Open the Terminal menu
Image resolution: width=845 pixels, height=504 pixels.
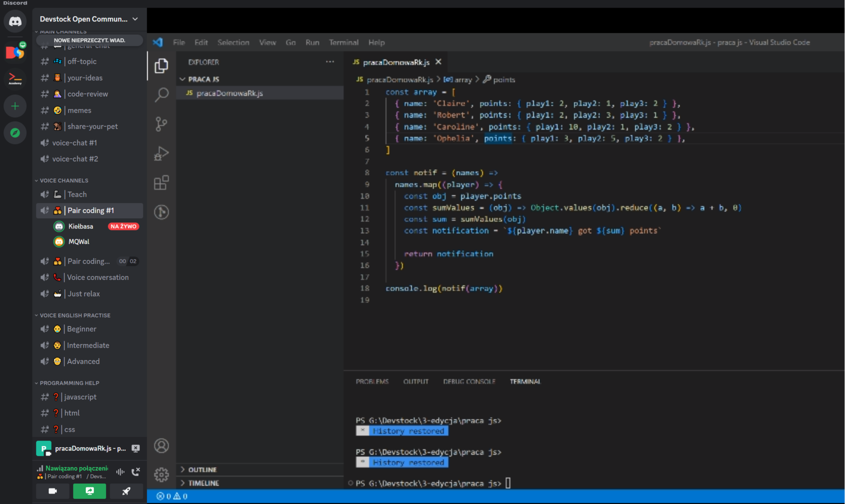tap(343, 42)
